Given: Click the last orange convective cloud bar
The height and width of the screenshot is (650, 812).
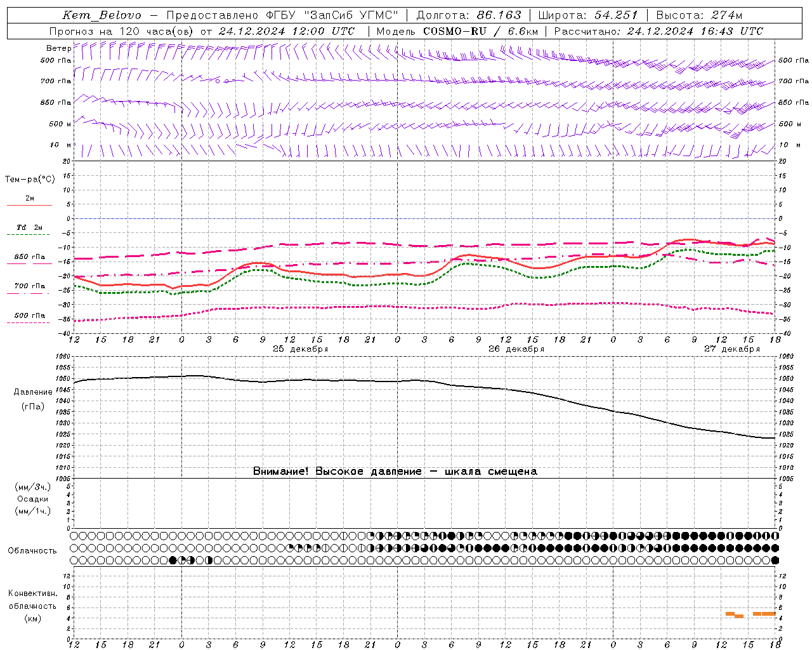Looking at the screenshot, I should [769, 614].
